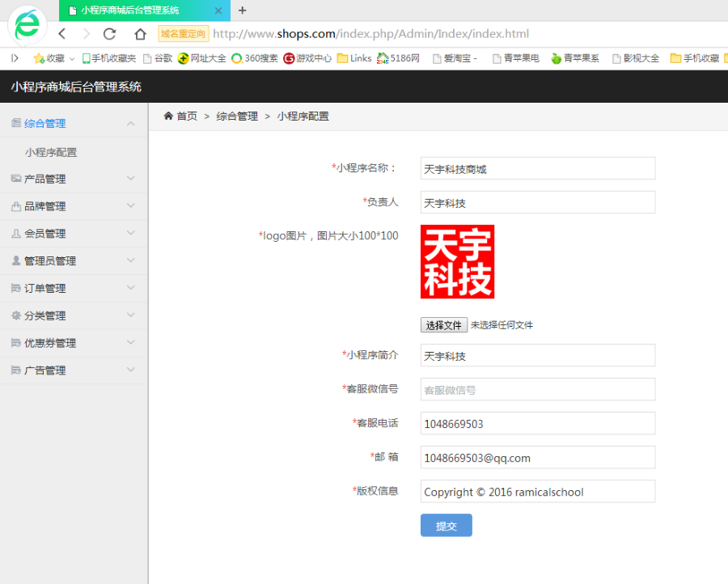Image resolution: width=728 pixels, height=584 pixels.
Task: Reload the page with refresh icon
Action: click(x=110, y=34)
